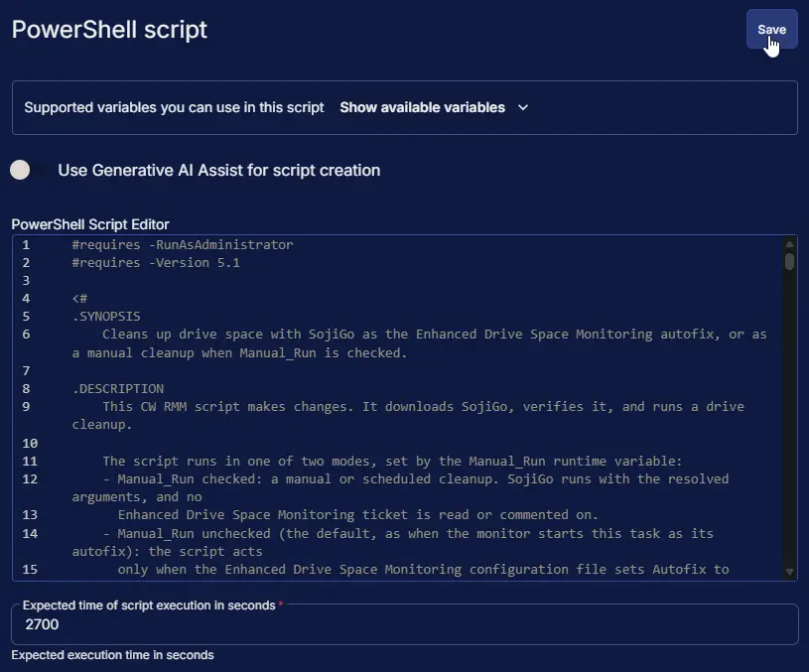Click the editor scrollbar down arrow
Viewport: 809px width, 672px height.
click(789, 572)
